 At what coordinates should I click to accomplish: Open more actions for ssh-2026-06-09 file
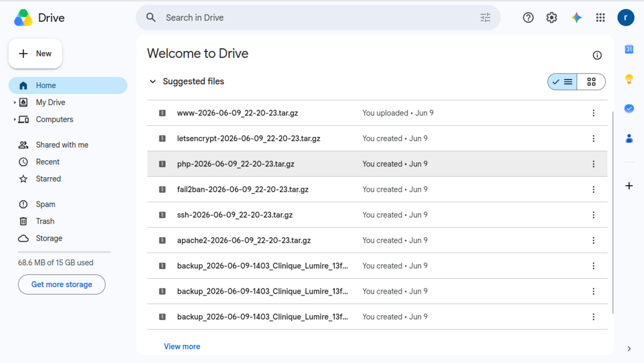coord(594,215)
